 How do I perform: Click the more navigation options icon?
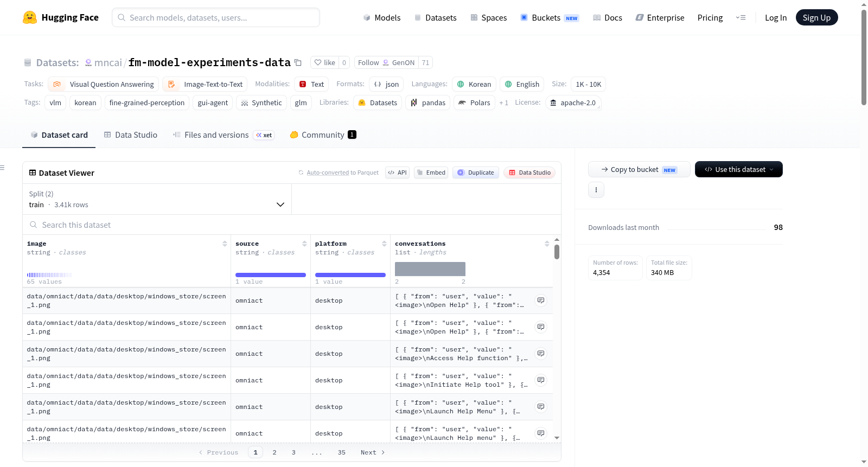click(741, 18)
